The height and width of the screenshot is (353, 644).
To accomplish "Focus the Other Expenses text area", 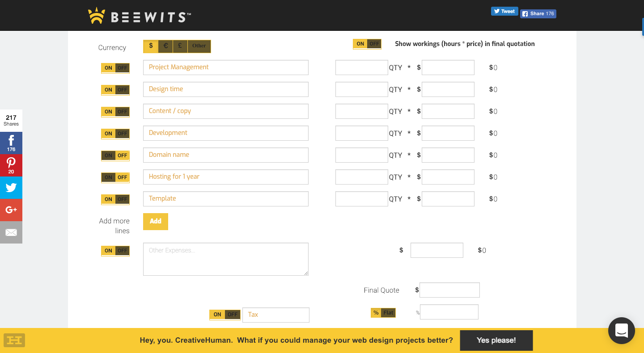I will pyautogui.click(x=226, y=259).
